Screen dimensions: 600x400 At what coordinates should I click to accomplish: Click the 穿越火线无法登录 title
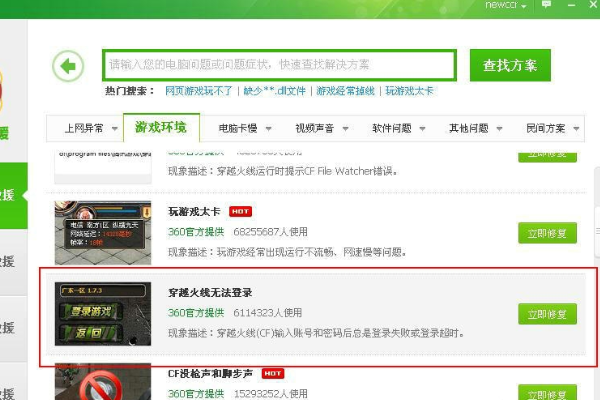coord(210,293)
